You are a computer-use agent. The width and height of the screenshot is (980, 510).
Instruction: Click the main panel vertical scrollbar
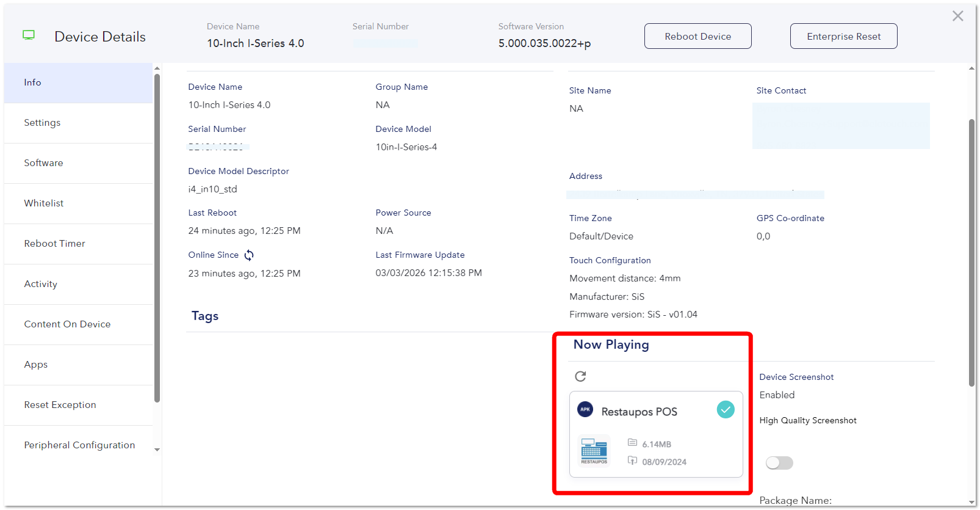[971, 252]
